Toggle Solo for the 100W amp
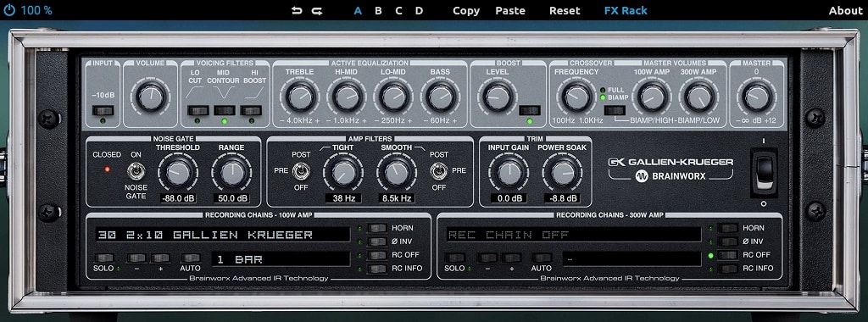The image size is (868, 322). click(104, 258)
